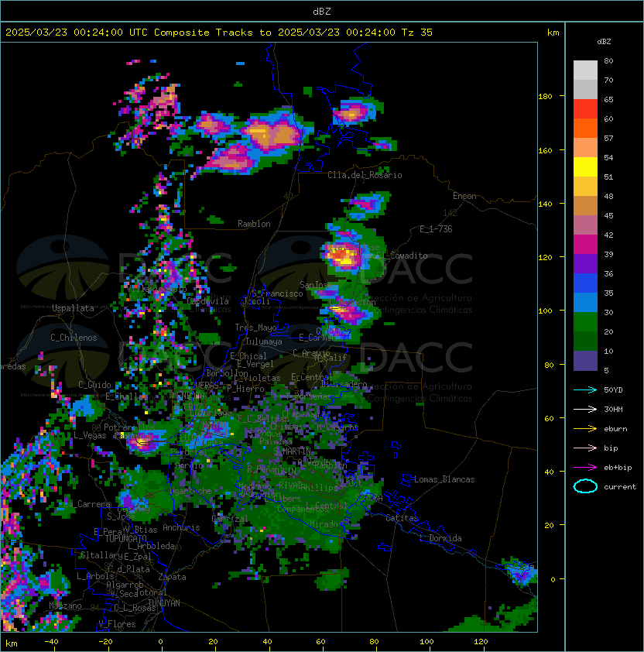
Task: Click the 'Catitas' map label
Action: pos(402,519)
